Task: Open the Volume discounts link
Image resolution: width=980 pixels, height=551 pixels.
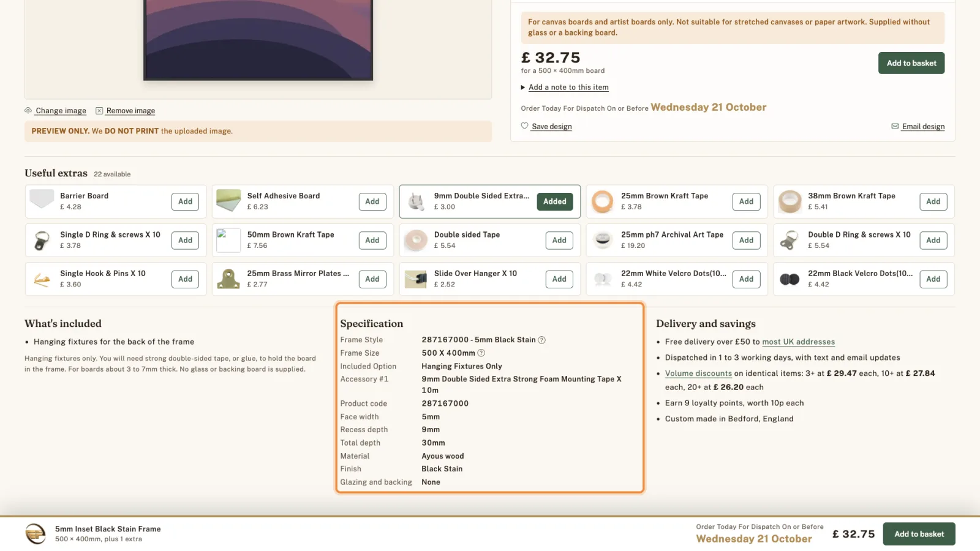Action: pos(698,373)
